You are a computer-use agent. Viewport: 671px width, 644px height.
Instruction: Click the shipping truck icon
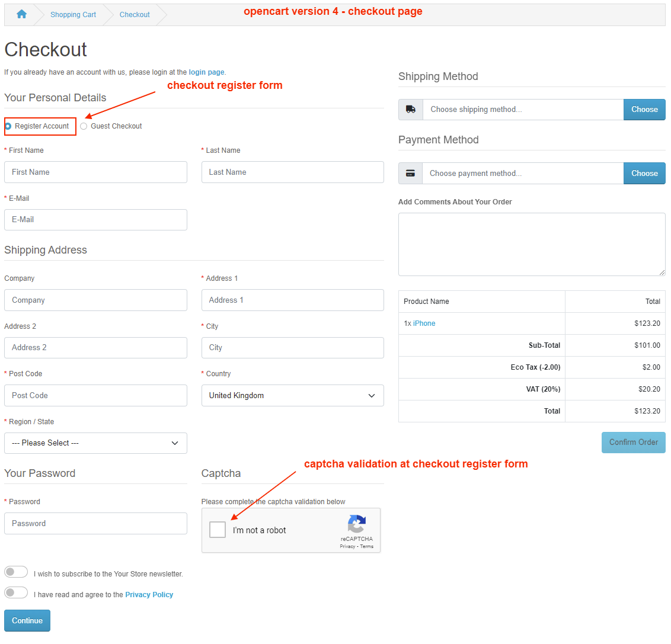[x=410, y=110]
